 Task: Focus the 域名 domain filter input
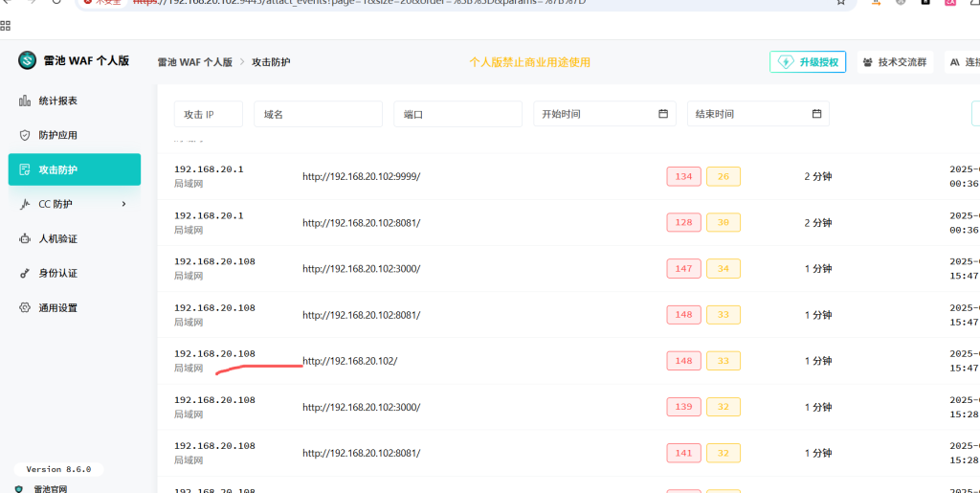(x=318, y=114)
